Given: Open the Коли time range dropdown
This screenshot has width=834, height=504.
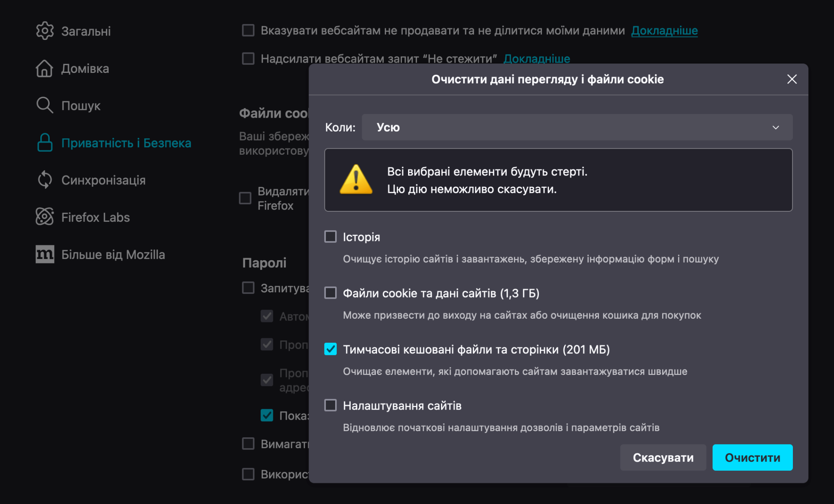Looking at the screenshot, I should 577,127.
